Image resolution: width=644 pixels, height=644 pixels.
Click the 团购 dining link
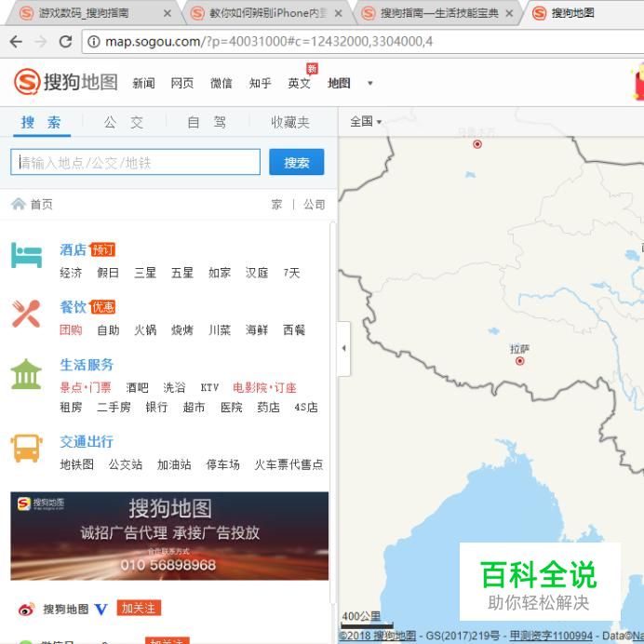(x=71, y=329)
